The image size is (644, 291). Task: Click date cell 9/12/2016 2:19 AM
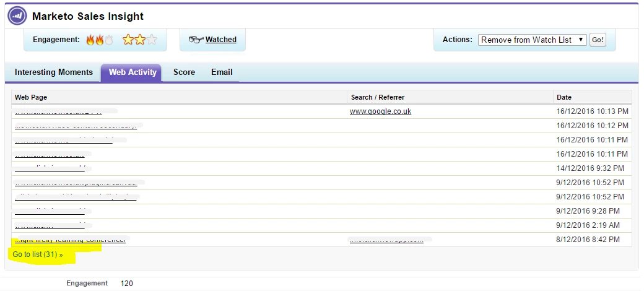click(588, 225)
